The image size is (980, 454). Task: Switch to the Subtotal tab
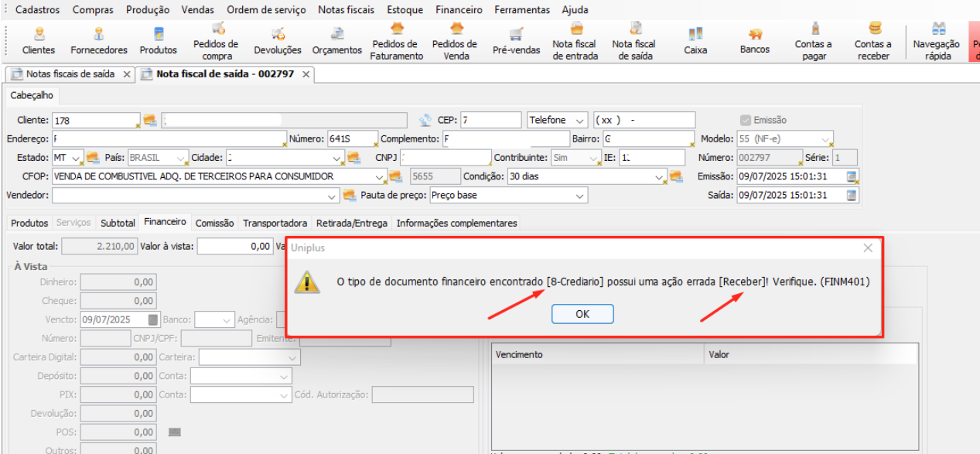click(118, 223)
